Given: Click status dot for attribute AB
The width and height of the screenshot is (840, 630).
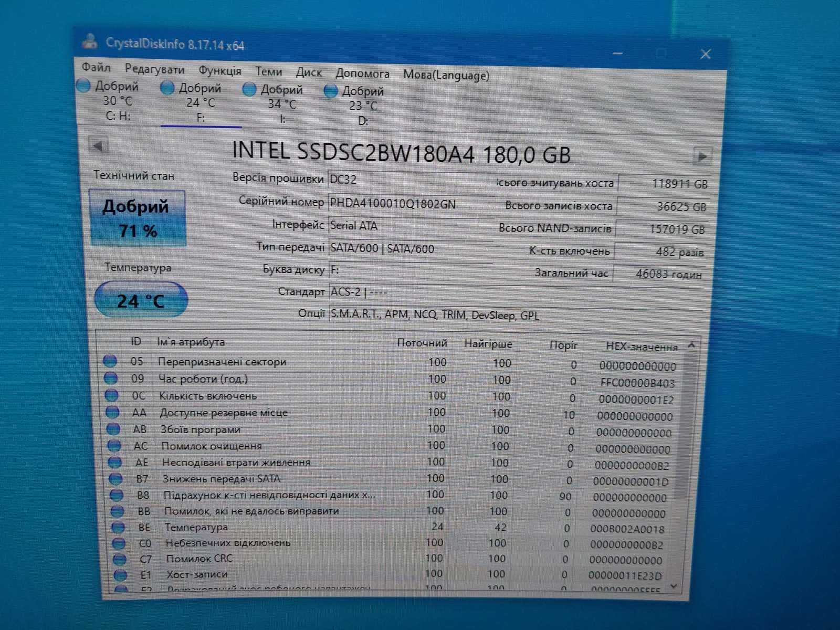Looking at the screenshot, I should point(113,428).
